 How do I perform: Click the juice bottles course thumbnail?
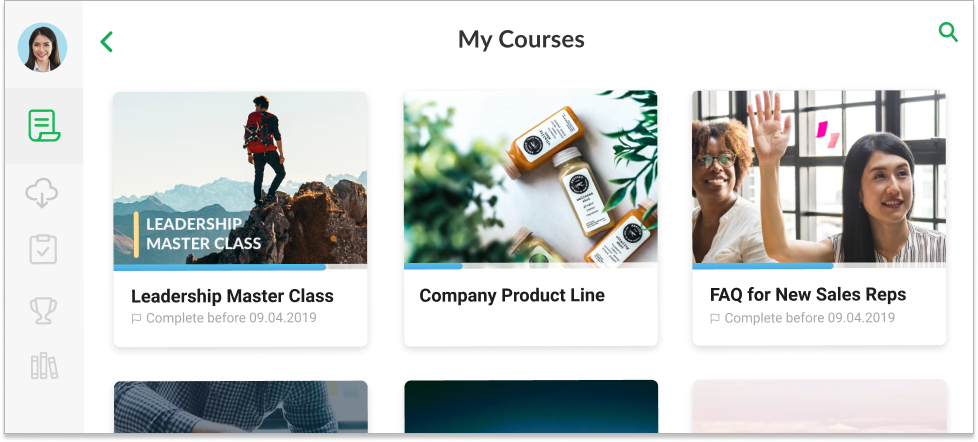(x=531, y=177)
